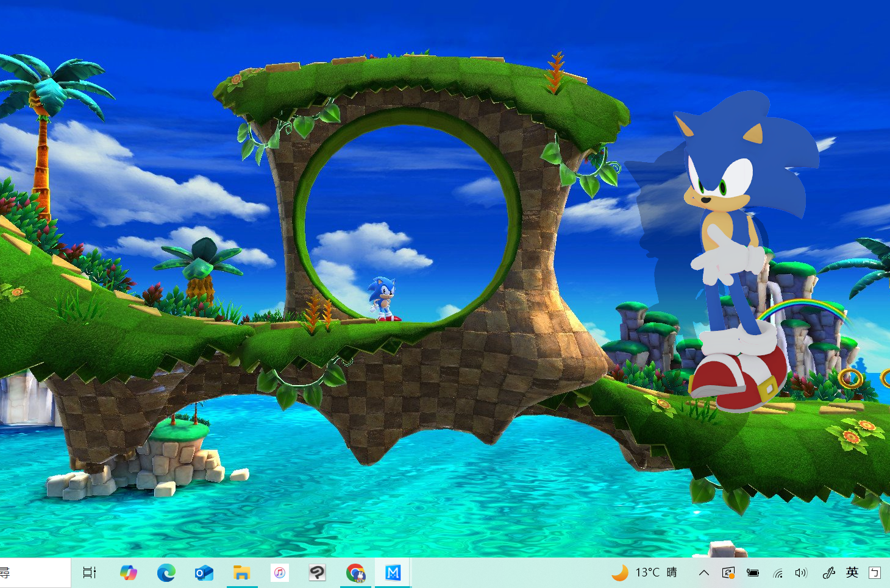Image resolution: width=890 pixels, height=588 pixels.
Task: Expand the hidden system tray icons
Action: click(x=703, y=573)
